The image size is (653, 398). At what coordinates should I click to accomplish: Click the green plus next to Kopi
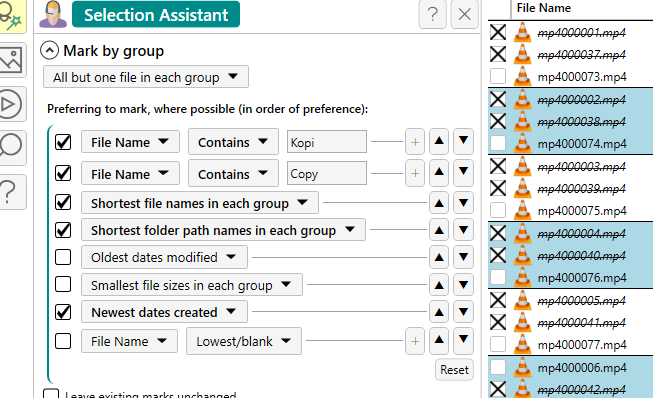[x=415, y=142]
